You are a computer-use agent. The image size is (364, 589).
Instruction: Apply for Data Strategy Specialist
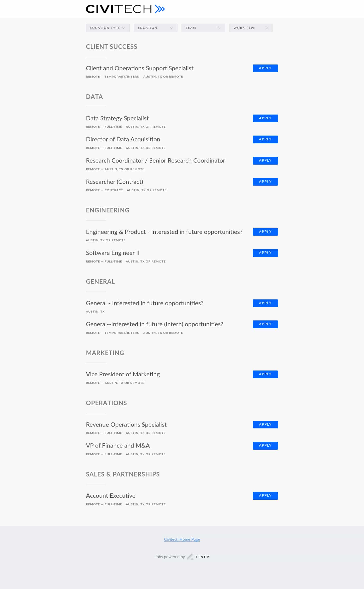pos(265,118)
